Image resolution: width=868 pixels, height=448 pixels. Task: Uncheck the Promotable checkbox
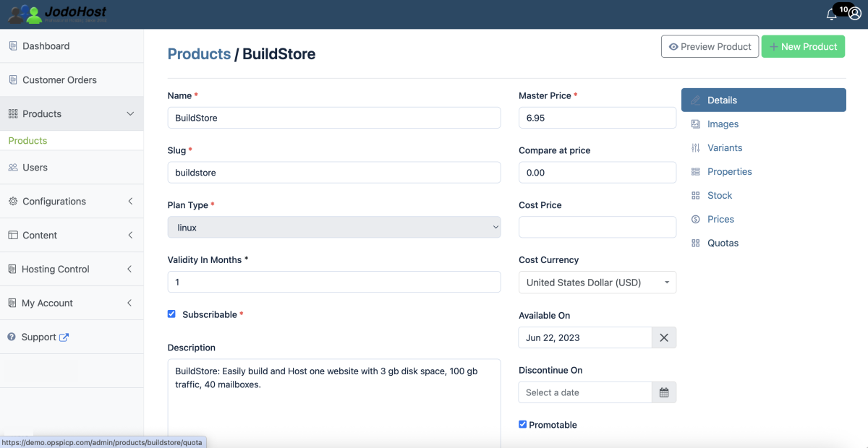click(x=523, y=425)
